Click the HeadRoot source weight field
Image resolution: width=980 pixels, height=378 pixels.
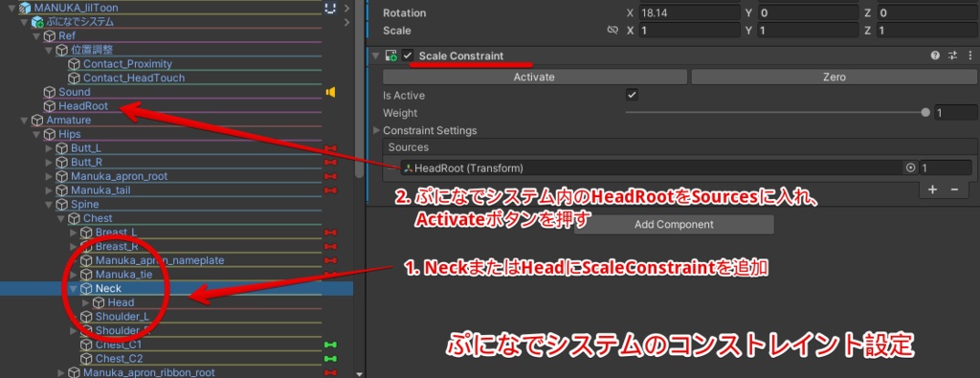pos(946,168)
